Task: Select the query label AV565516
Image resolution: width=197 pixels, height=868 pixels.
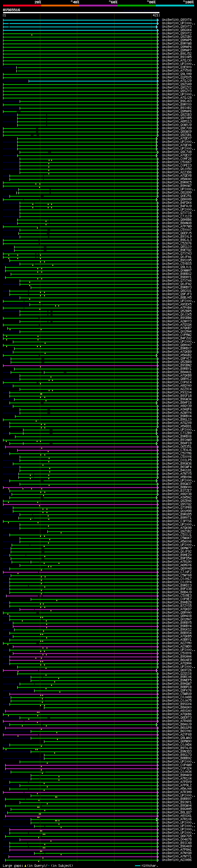Action: [x=11, y=10]
